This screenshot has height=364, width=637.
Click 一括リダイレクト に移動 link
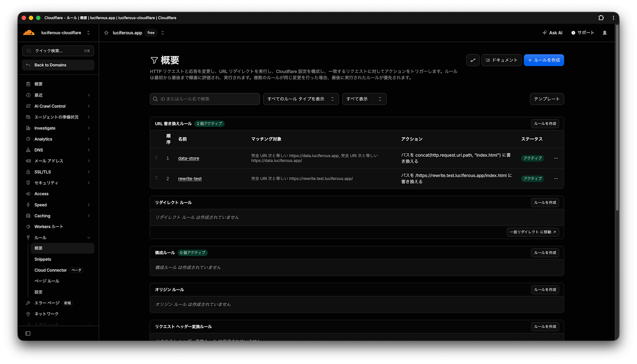tap(533, 232)
